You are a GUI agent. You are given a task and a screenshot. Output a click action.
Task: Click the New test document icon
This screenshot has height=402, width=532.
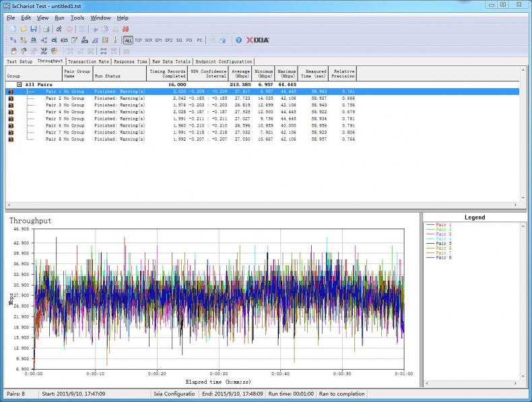(x=13, y=29)
